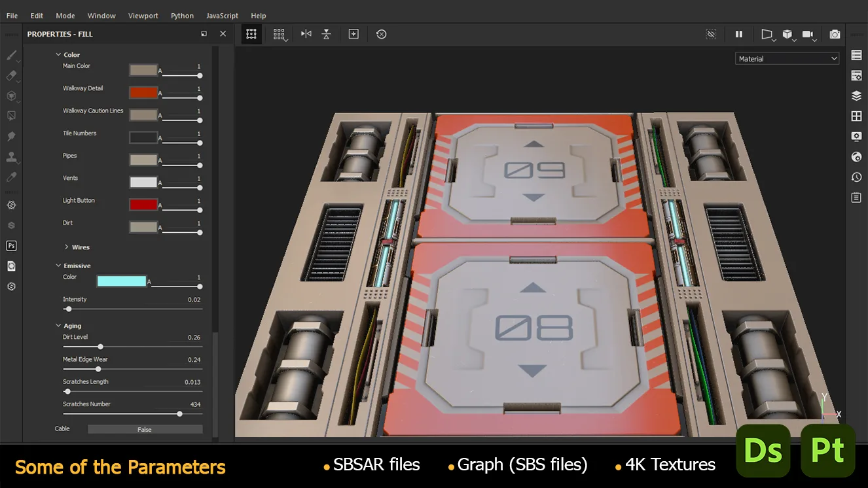This screenshot has height=488, width=868.
Task: Open the Material channel dropdown
Action: [x=787, y=59]
